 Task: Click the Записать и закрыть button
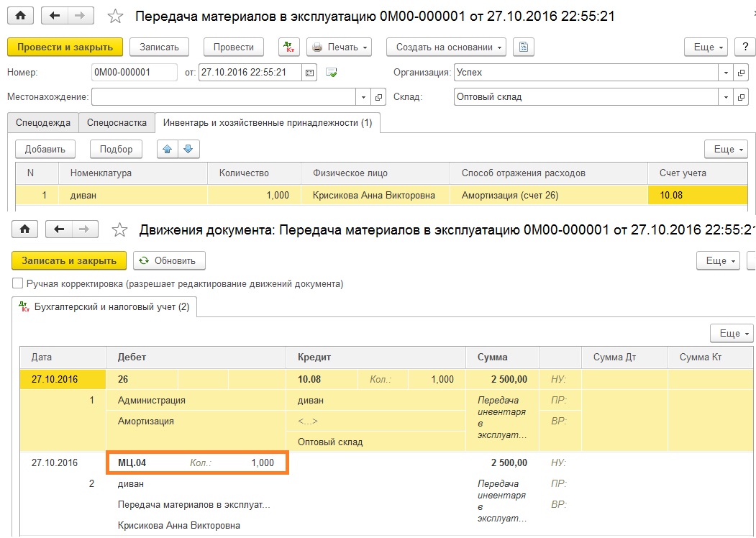69,261
